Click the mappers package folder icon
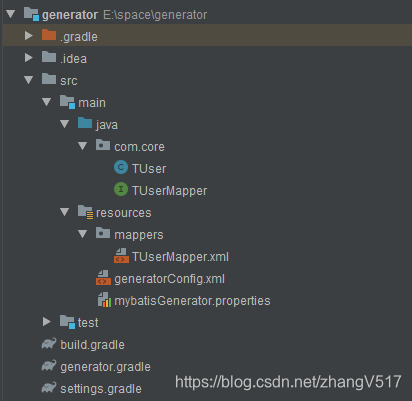Image resolution: width=412 pixels, height=401 pixels. click(x=103, y=233)
